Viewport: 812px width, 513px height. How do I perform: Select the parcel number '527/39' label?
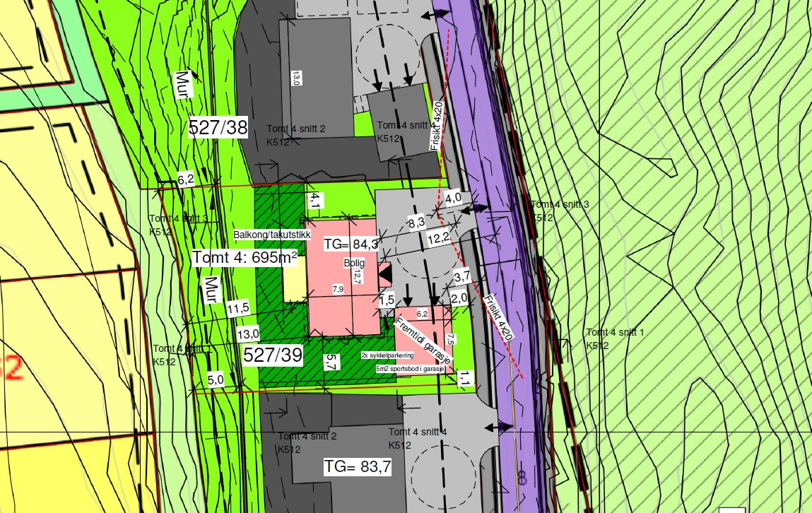(273, 355)
